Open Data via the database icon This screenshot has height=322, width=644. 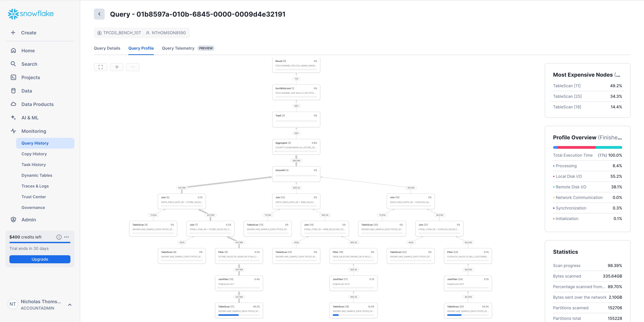(x=13, y=91)
